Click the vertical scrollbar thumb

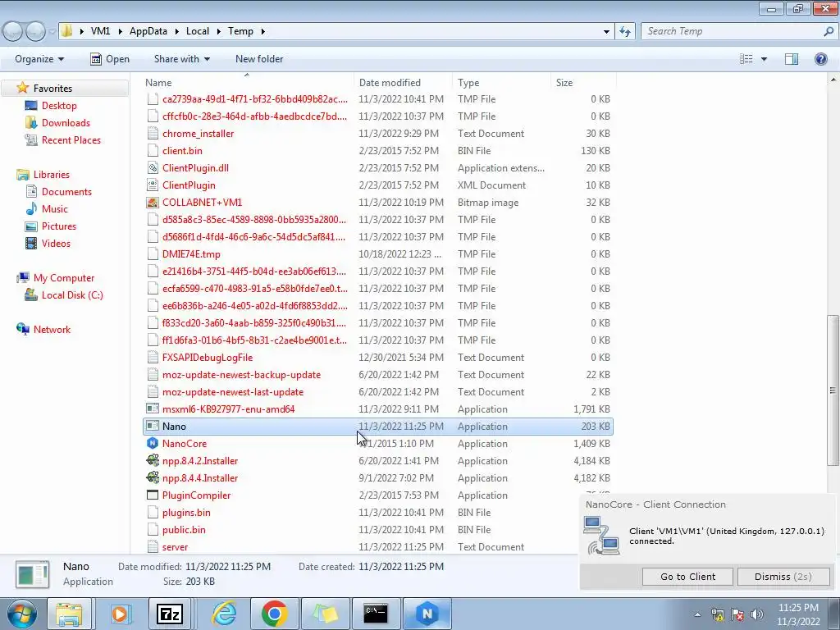(833, 390)
